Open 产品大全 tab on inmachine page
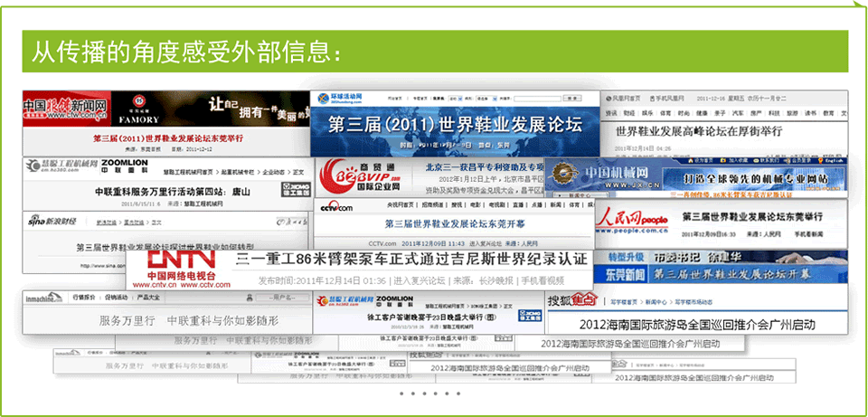The height and width of the screenshot is (417, 868). (148, 298)
